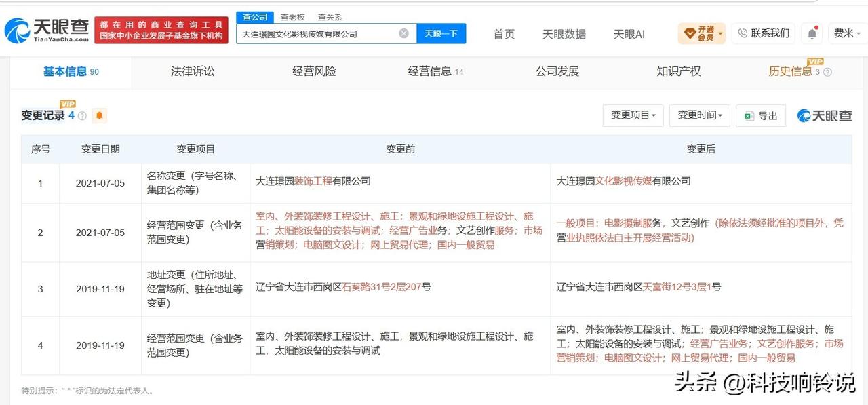Go to 首页 in the top navigation
Screen dimensions: 868x405
tap(504, 34)
